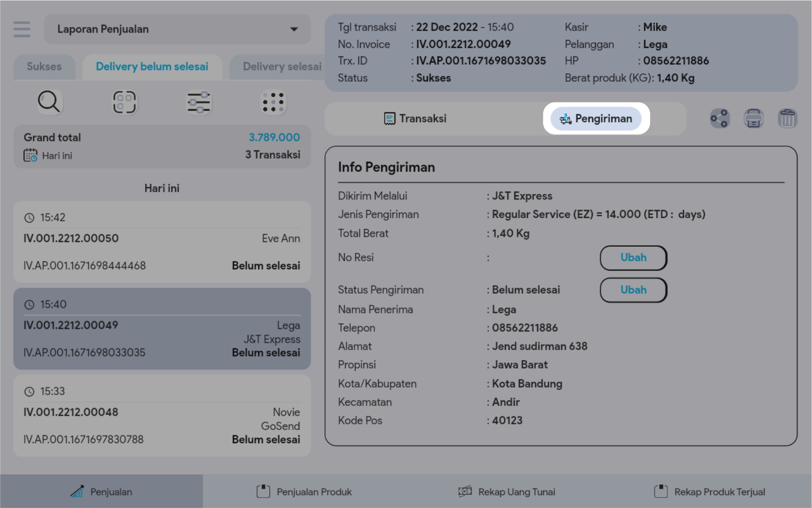The height and width of the screenshot is (508, 812).
Task: Print the invoice with printer icon
Action: click(753, 118)
